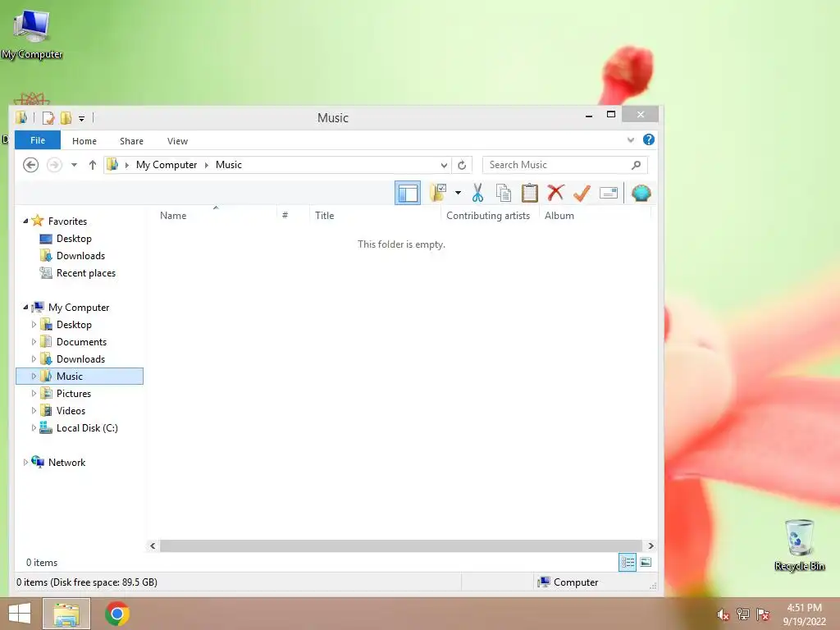Expand the Local Disk (C:) node
Image resolution: width=840 pixels, height=630 pixels.
34,428
